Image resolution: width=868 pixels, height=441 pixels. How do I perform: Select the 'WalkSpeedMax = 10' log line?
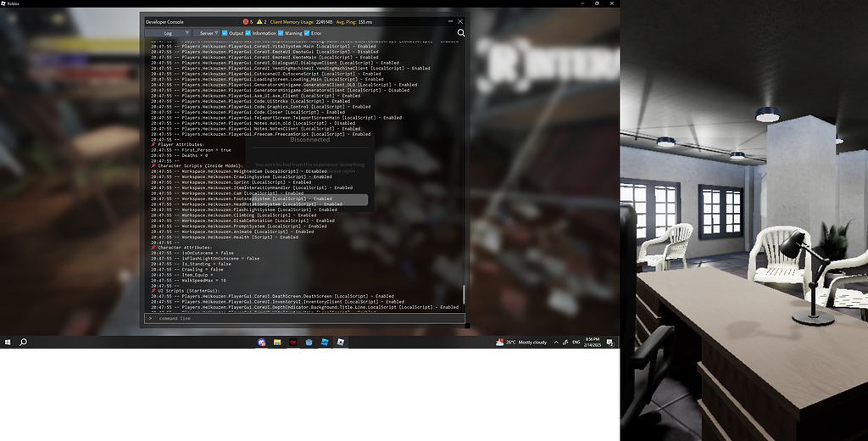tap(189, 281)
